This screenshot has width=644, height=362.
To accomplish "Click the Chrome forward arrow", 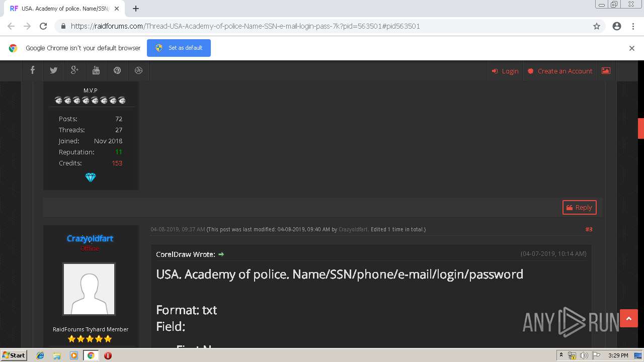I will (27, 26).
